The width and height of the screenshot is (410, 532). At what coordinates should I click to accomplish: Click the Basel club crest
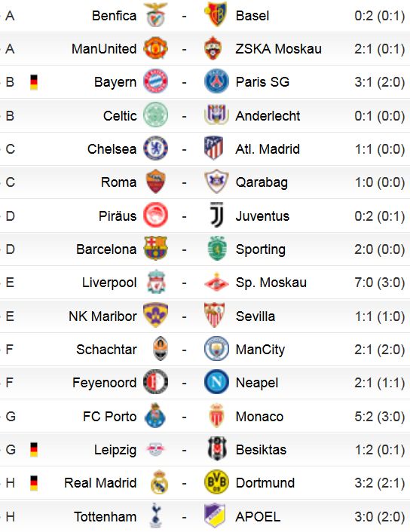(216, 15)
